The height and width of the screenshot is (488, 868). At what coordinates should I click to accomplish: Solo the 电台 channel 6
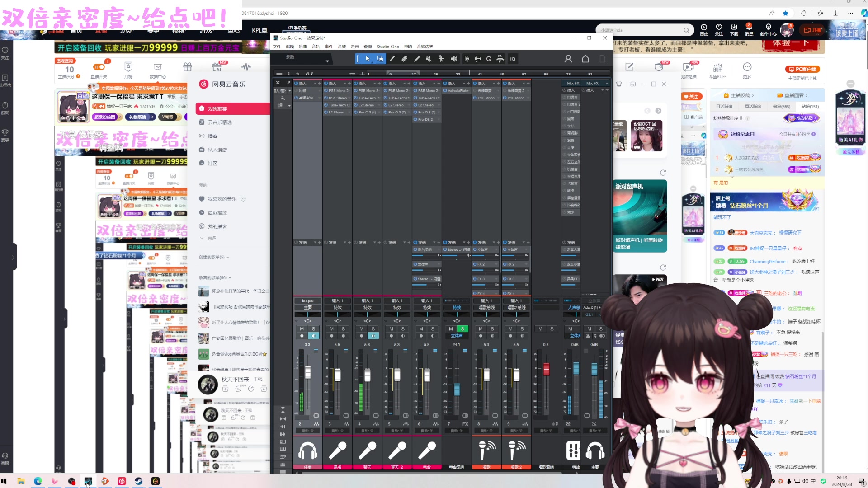[433, 329]
